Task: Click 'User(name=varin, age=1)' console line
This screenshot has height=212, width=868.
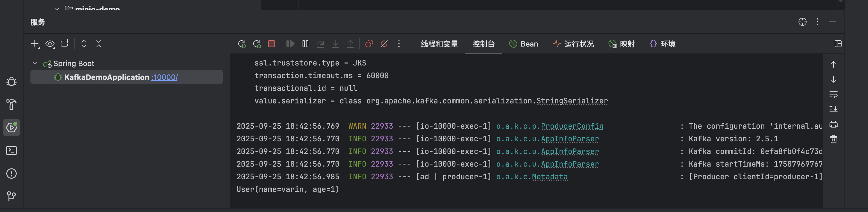Action: point(288,189)
